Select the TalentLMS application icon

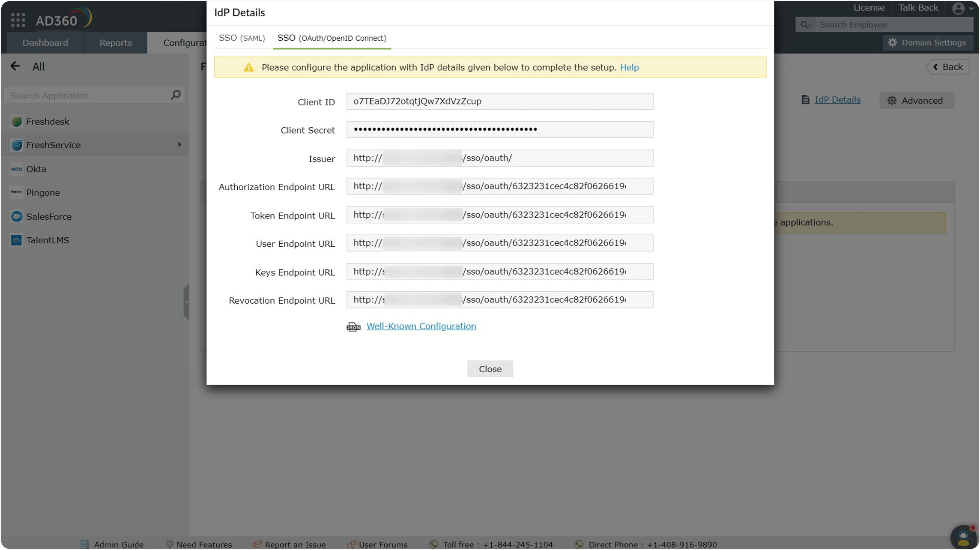17,240
